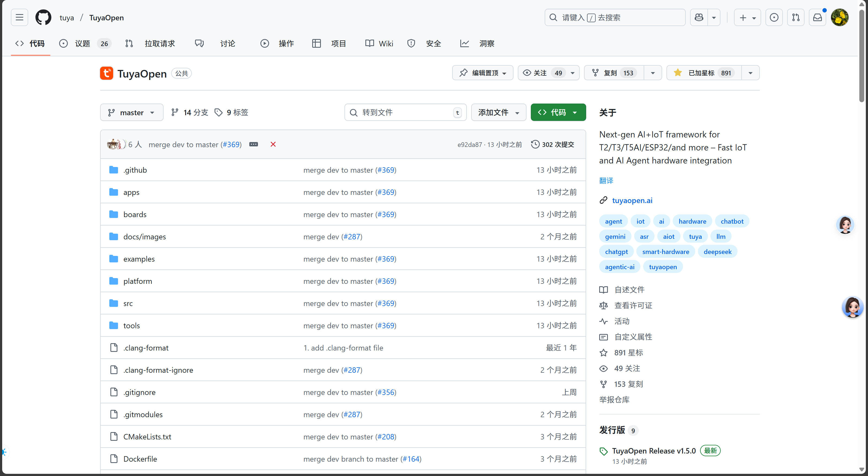Visit the tuyaopen.ai website link
This screenshot has width=868, height=476.
(632, 200)
